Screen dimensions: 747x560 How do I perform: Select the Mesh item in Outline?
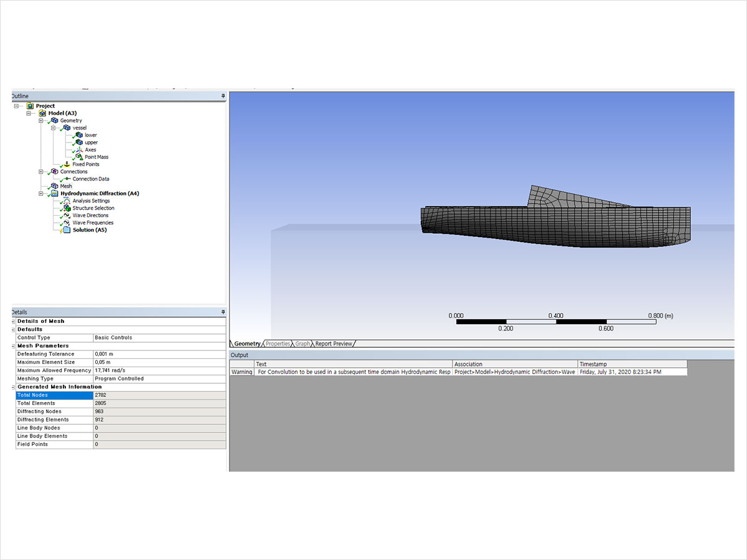click(66, 186)
